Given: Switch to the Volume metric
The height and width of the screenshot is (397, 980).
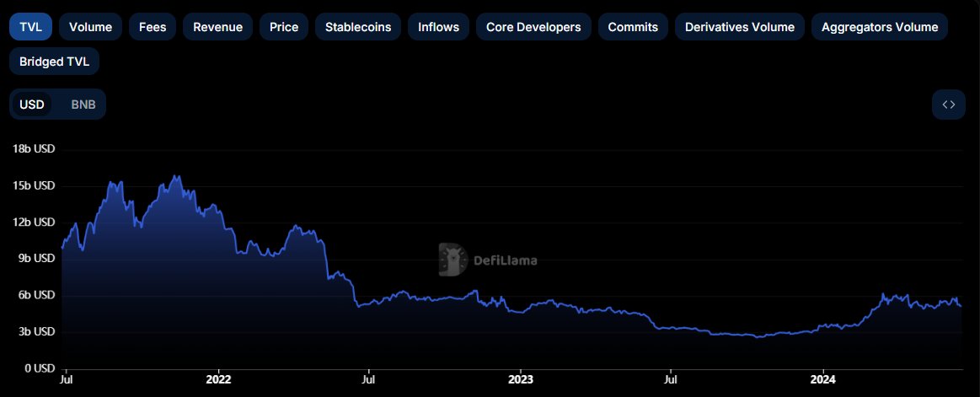Looking at the screenshot, I should (91, 27).
